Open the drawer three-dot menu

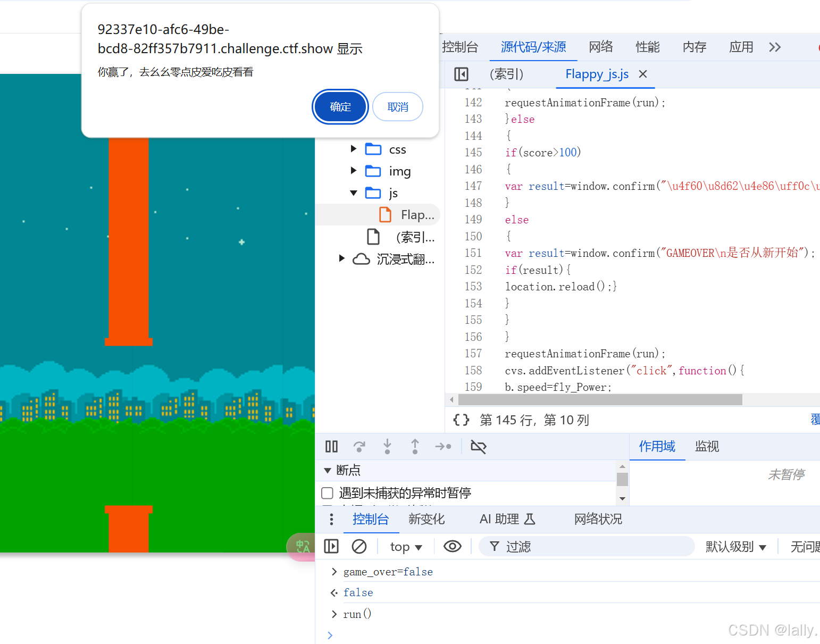pyautogui.click(x=331, y=519)
